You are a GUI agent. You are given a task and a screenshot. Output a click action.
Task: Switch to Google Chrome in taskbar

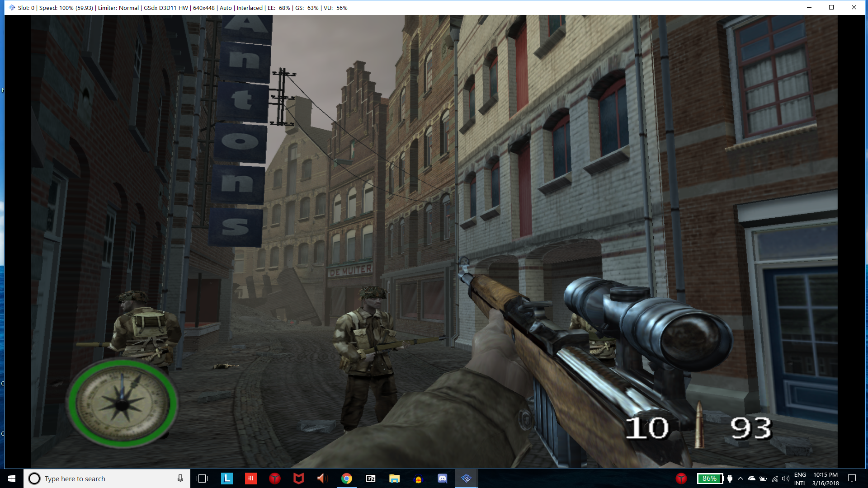[x=346, y=479]
